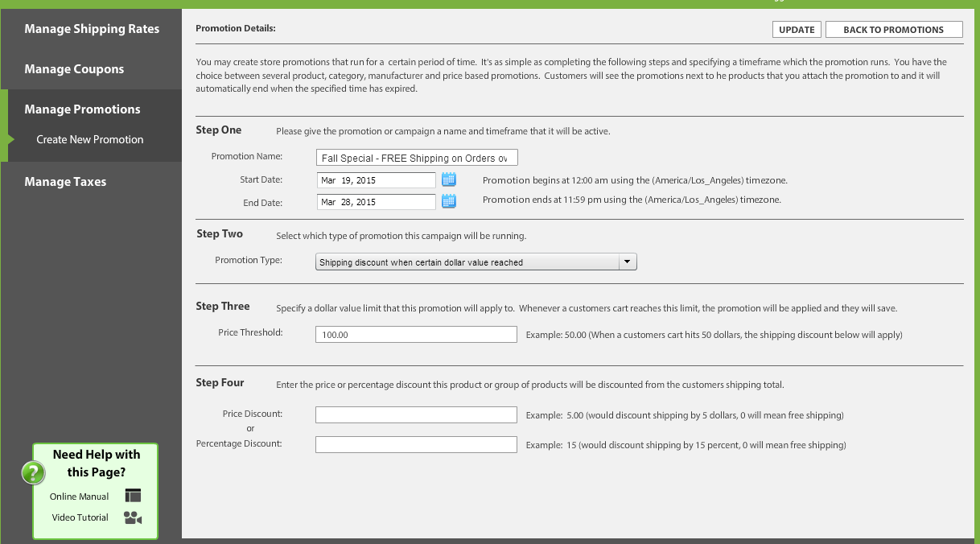The image size is (980, 544).
Task: Open the Online Manual link
Action: [x=79, y=497]
